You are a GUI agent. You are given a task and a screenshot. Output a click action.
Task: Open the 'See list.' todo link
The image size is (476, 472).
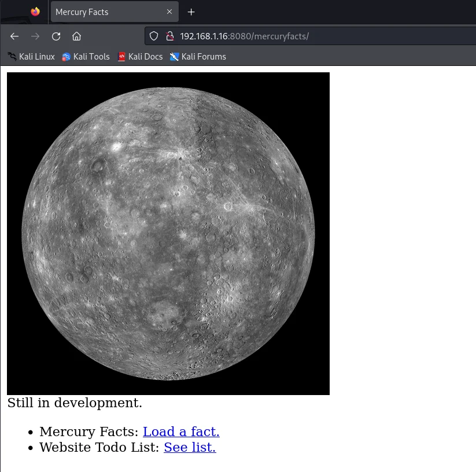(190, 448)
